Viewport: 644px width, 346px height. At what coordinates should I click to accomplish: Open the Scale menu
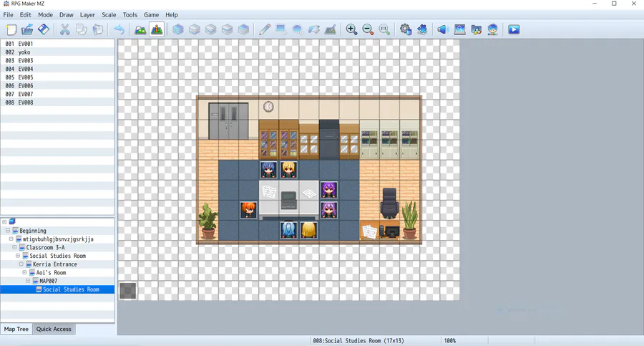109,15
